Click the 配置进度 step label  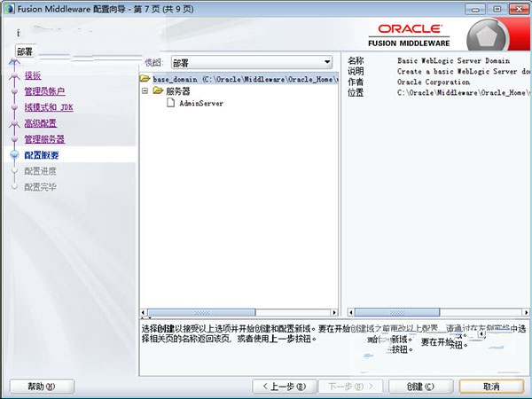pyautogui.click(x=40, y=171)
